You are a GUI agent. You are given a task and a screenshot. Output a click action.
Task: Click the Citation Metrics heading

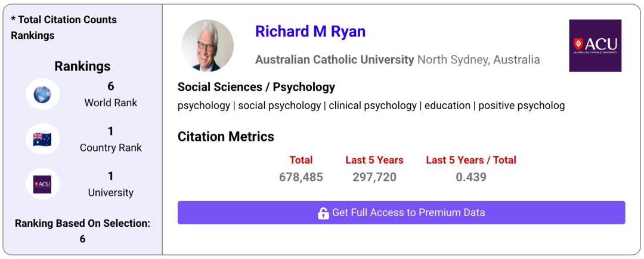pyautogui.click(x=226, y=137)
